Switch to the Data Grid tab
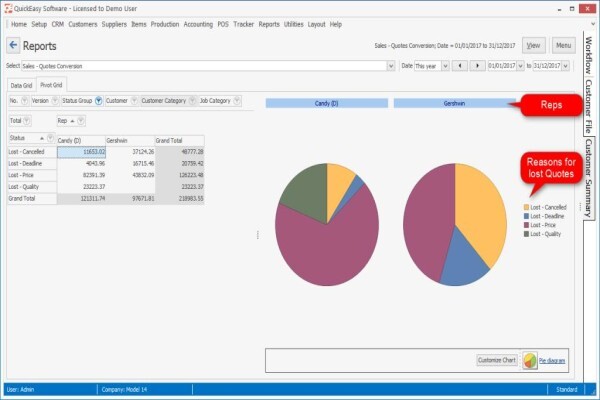The image size is (600, 400). coord(21,85)
